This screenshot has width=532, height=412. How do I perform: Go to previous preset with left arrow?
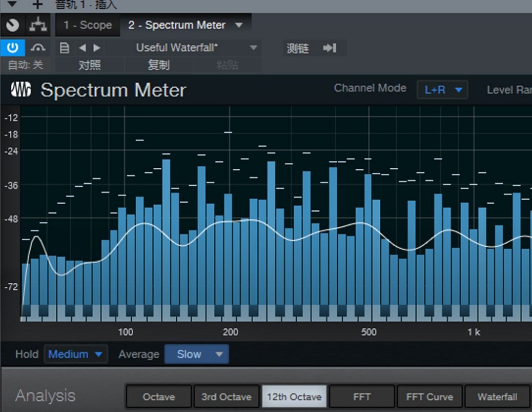tap(82, 47)
